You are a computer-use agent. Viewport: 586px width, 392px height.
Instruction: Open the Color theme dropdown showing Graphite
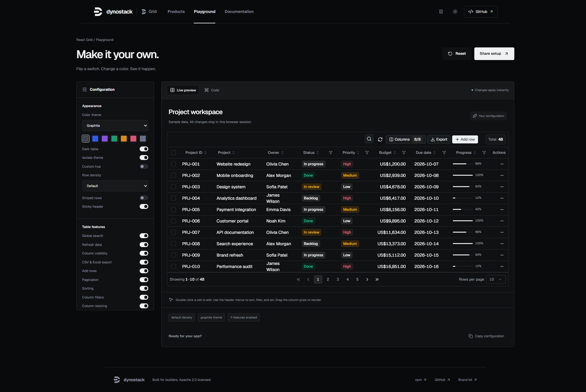coord(115,126)
